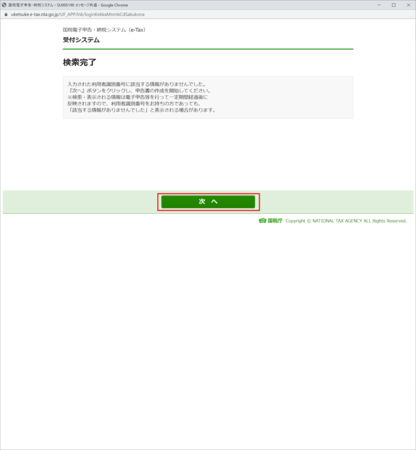Maximize the Chrome window
The image size is (416, 450).
point(394,5)
